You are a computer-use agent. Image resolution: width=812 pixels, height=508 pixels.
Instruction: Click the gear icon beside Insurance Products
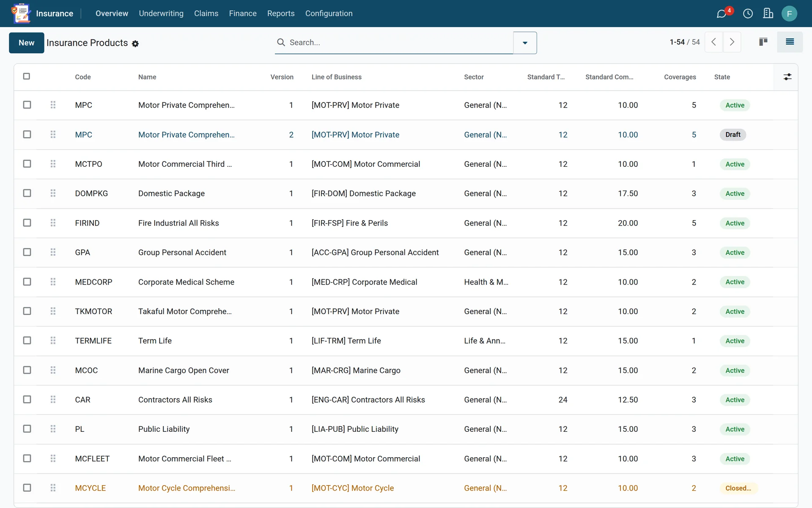point(135,44)
